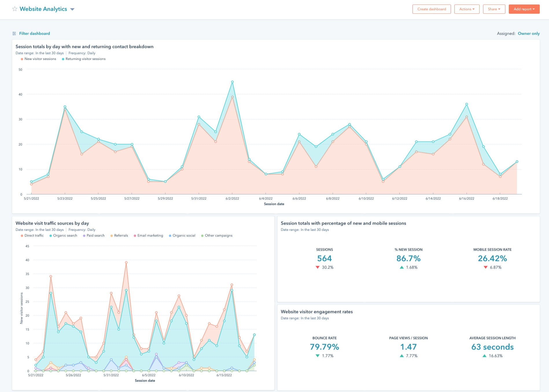Click the % NEW SESSION label

(x=408, y=249)
